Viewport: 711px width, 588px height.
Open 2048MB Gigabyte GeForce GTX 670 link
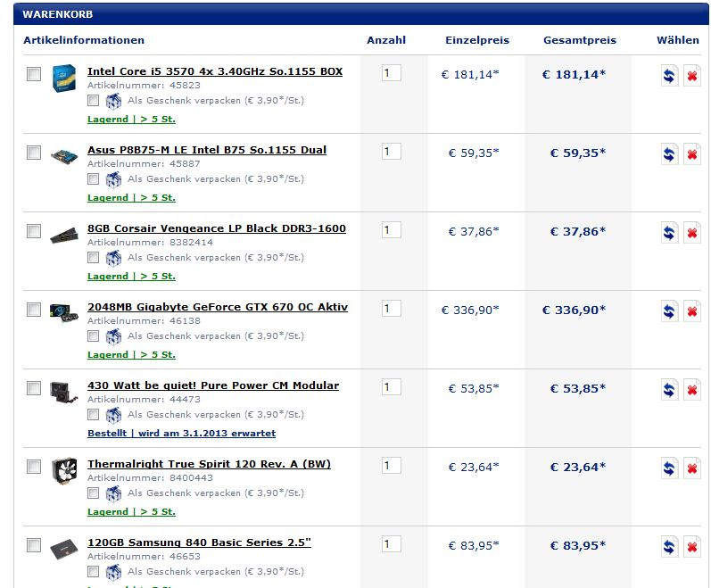(218, 307)
